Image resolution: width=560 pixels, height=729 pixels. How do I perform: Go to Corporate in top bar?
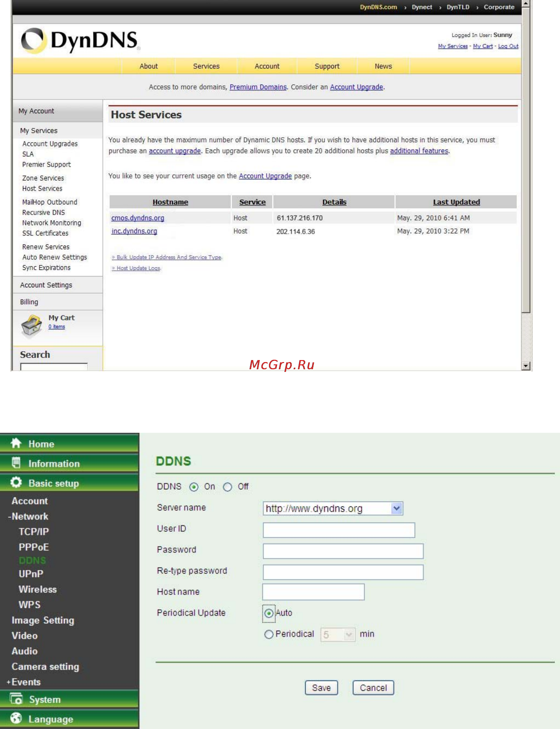pos(499,7)
